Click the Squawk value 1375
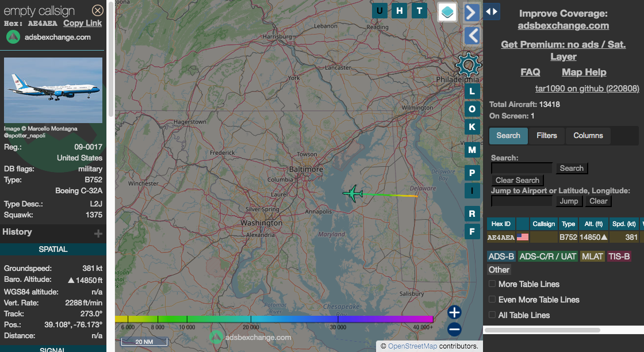Viewport: 644px width, 352px height. point(94,215)
